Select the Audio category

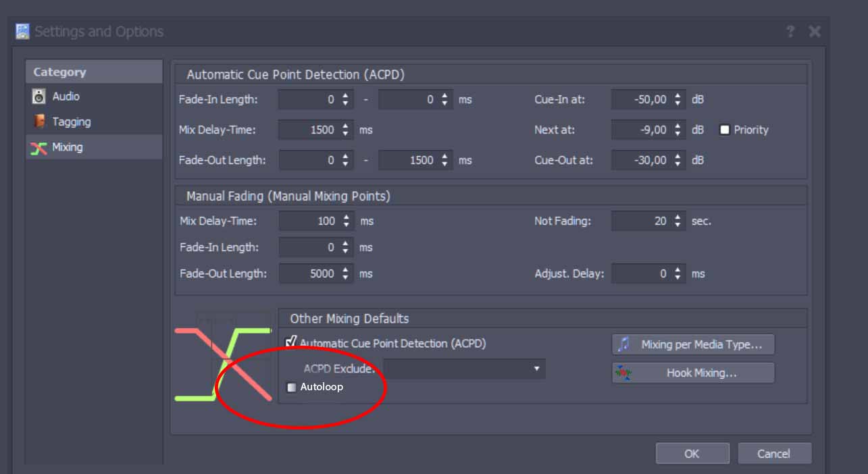coord(66,97)
